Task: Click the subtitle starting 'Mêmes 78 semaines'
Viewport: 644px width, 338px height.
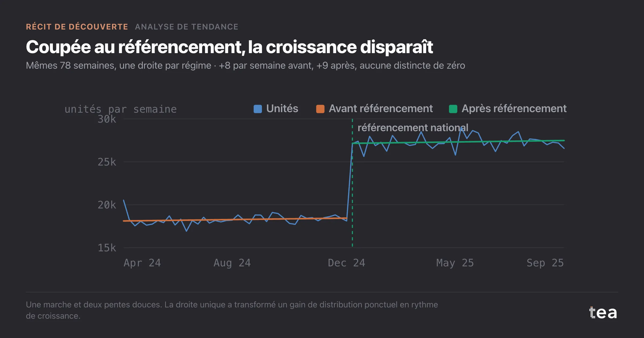Action: (246, 65)
